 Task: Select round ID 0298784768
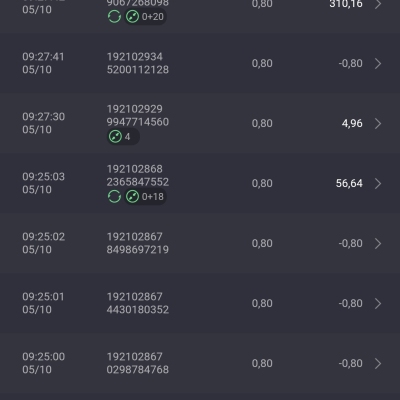point(138,370)
